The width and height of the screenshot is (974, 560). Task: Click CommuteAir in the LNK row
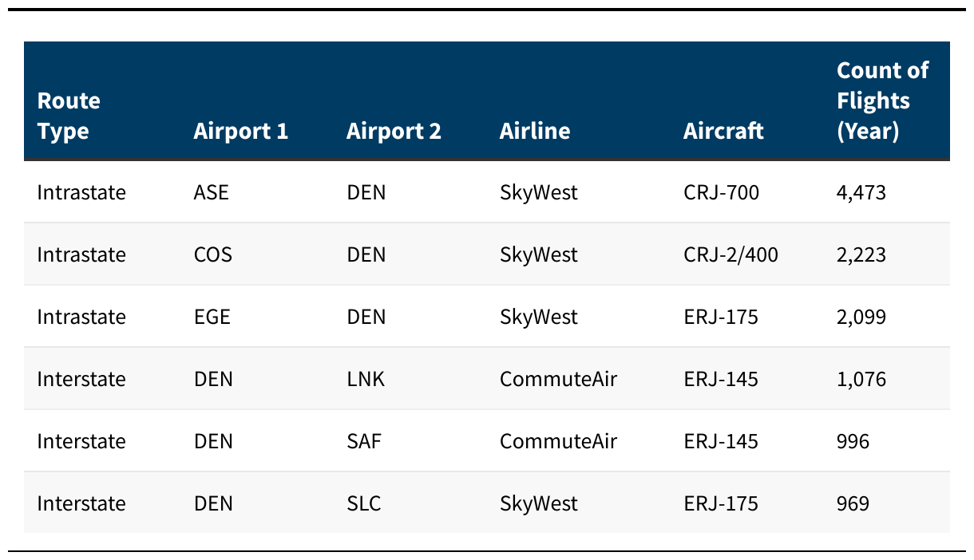559,379
